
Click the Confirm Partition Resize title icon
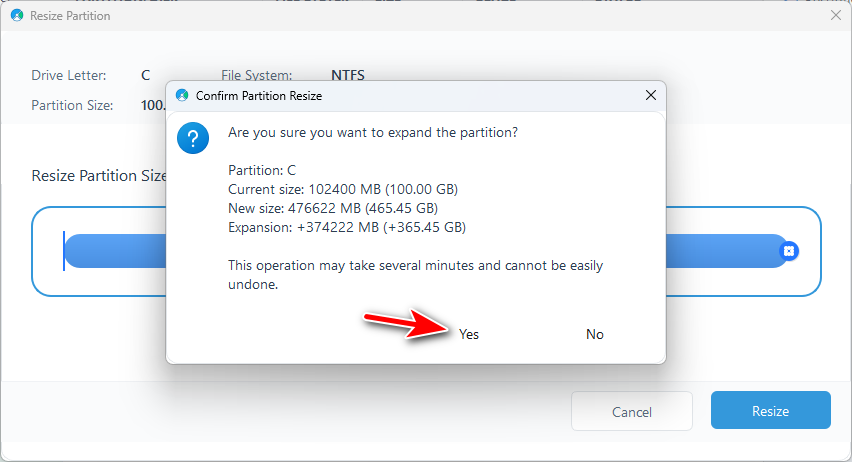click(182, 96)
